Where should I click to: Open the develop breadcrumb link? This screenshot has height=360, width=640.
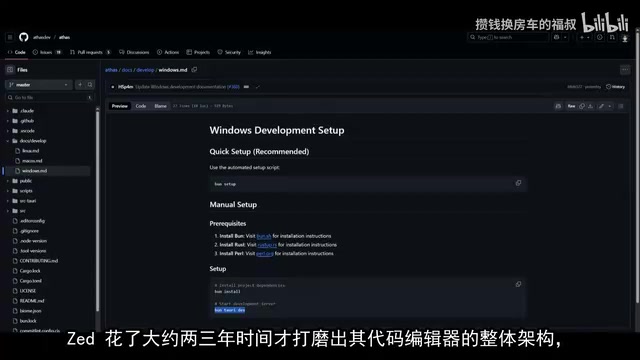145,70
